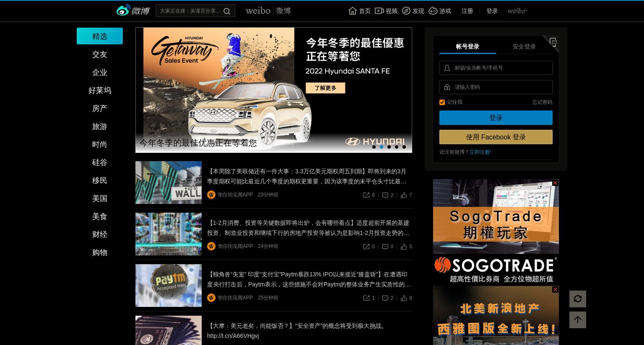
Task: Focus the 邮箱/会员帐号/手机号 field
Action: tap(496, 68)
